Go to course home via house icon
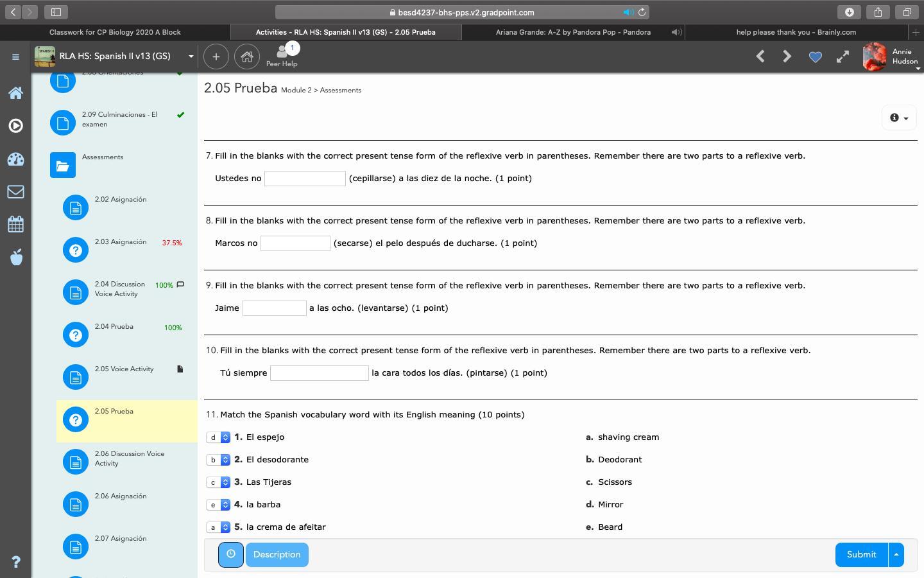The image size is (924, 578). point(247,57)
